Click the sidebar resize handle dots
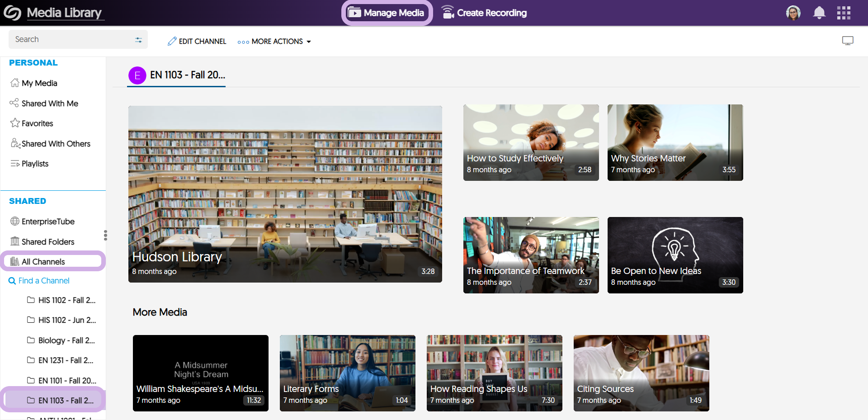The height and width of the screenshot is (420, 868). (x=105, y=235)
